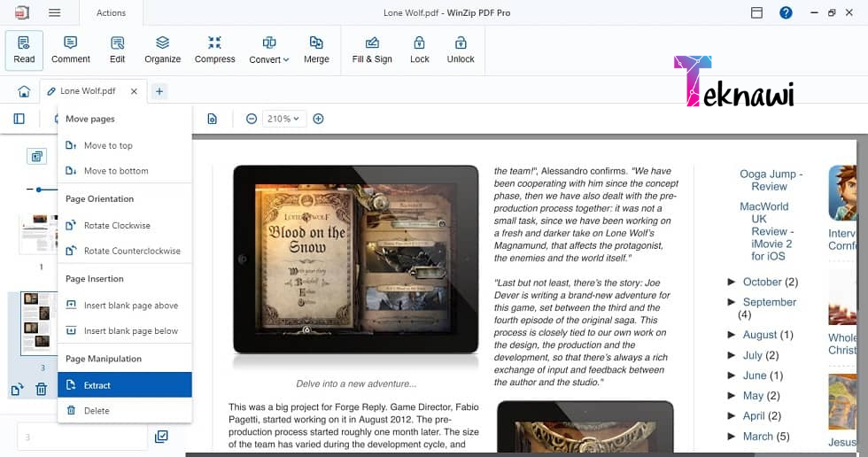The image size is (868, 457).
Task: Click the Blood on the Snow iPad image
Action: coord(356,259)
